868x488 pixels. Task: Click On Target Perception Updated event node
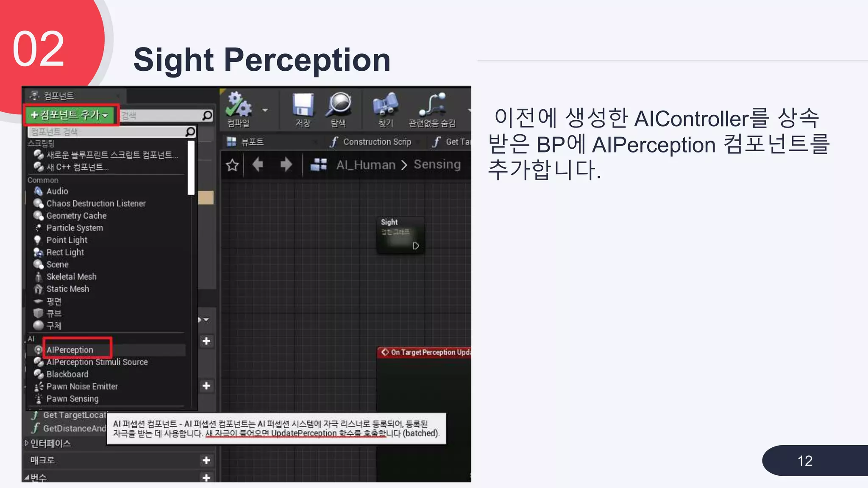pyautogui.click(x=425, y=352)
